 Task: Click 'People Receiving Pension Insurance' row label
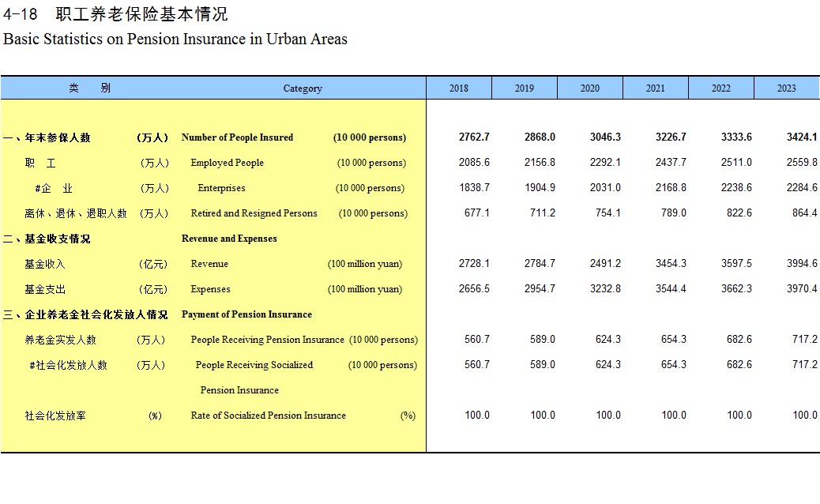click(267, 340)
